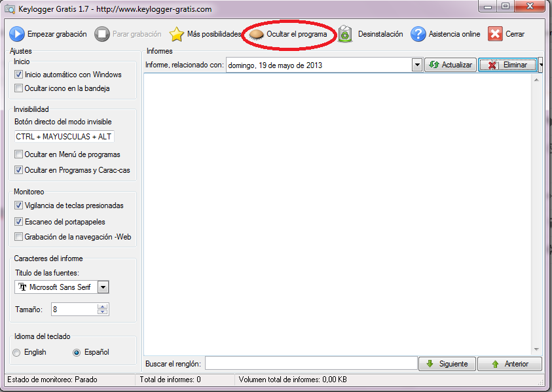Click the reports scrollbar up arrow
The image size is (552, 392).
tap(536, 80)
